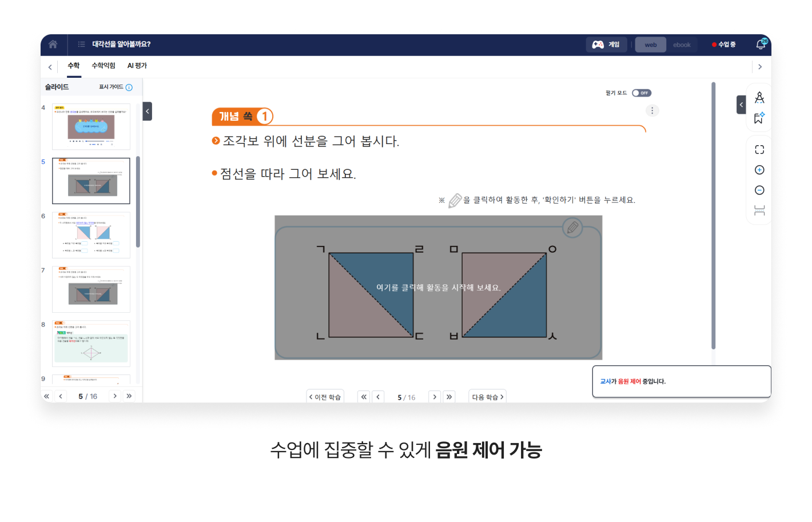
Task: Click the fit-width icon
Action: tap(759, 210)
